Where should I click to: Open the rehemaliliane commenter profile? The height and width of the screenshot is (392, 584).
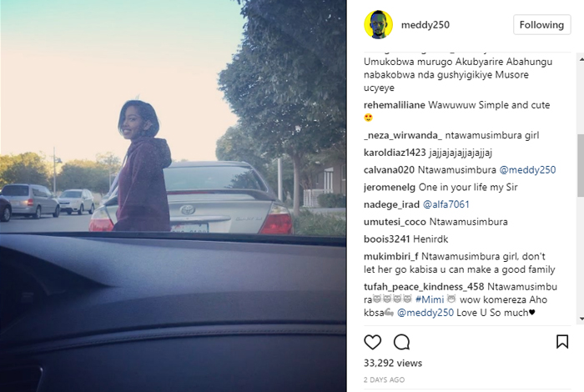click(395, 105)
